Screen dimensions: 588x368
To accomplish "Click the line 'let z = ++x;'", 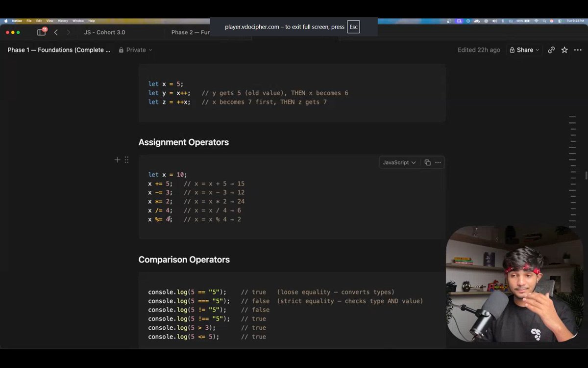I will pos(170,102).
